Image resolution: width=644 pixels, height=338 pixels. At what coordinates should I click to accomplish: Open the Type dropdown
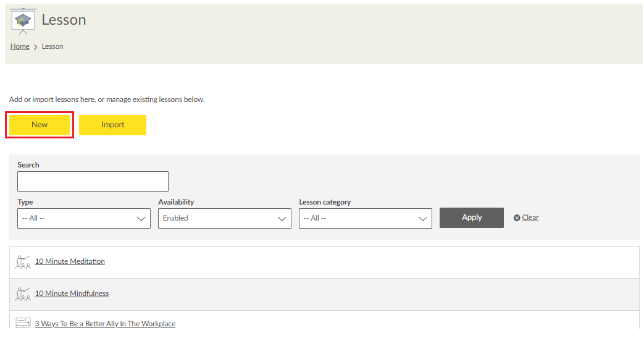pyautogui.click(x=84, y=218)
